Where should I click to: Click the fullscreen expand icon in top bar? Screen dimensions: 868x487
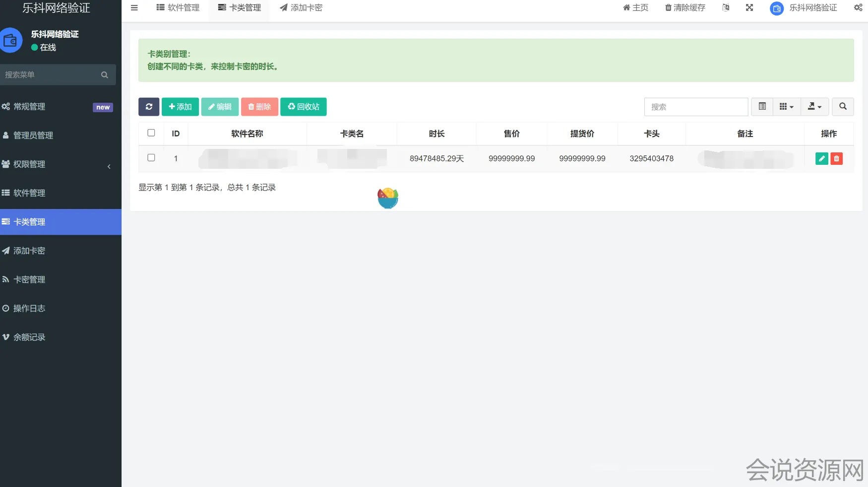(x=749, y=8)
